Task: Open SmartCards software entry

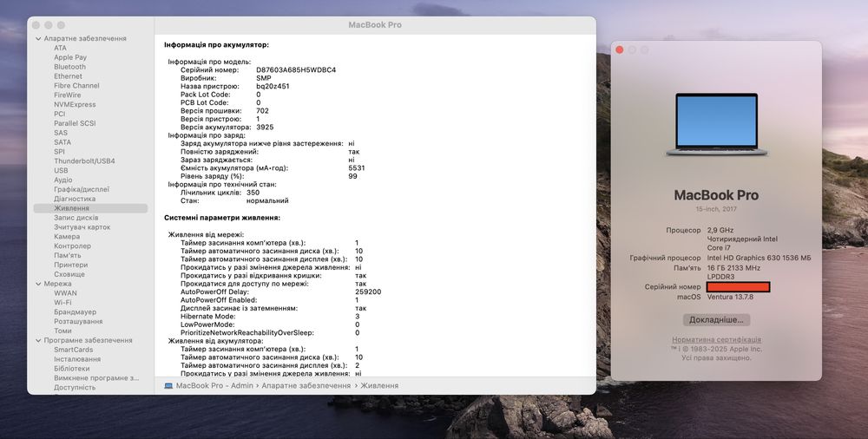Action: pos(73,350)
